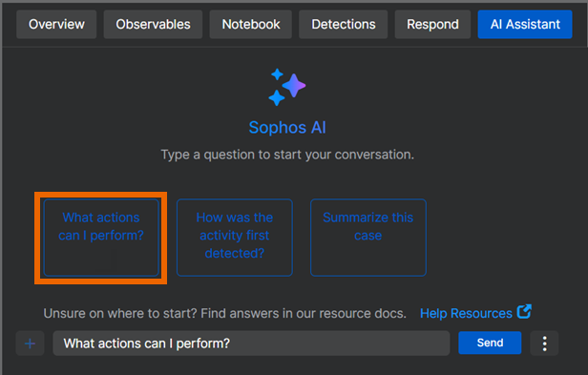This screenshot has width=588, height=375.
Task: Click the plus icon left of the message box
Action: 30,344
